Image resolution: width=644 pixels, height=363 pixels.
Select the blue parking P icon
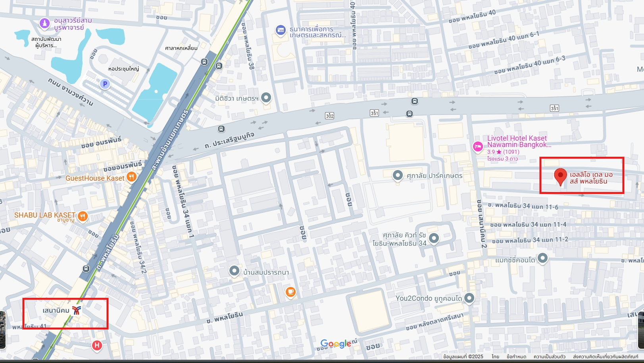click(x=105, y=84)
